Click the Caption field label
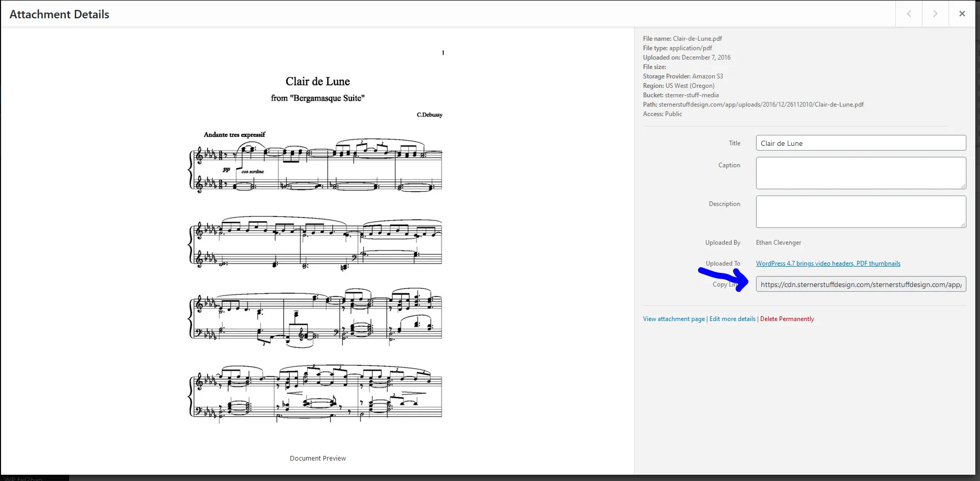Viewport: 980px width, 481px height. (x=729, y=165)
